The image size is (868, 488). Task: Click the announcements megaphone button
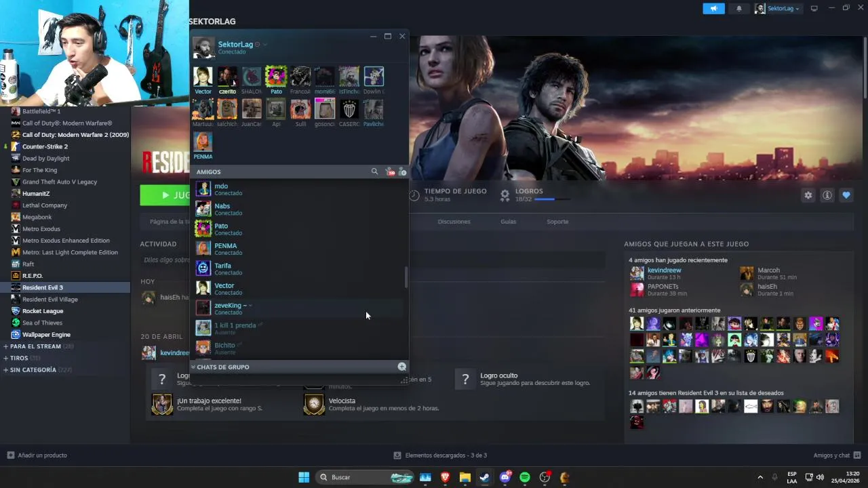pyautogui.click(x=713, y=8)
